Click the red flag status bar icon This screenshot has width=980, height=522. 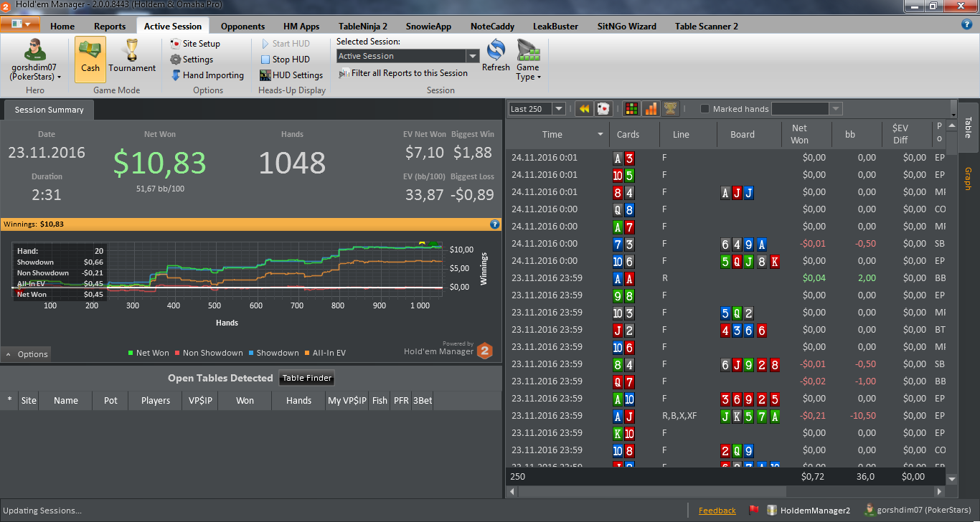754,511
